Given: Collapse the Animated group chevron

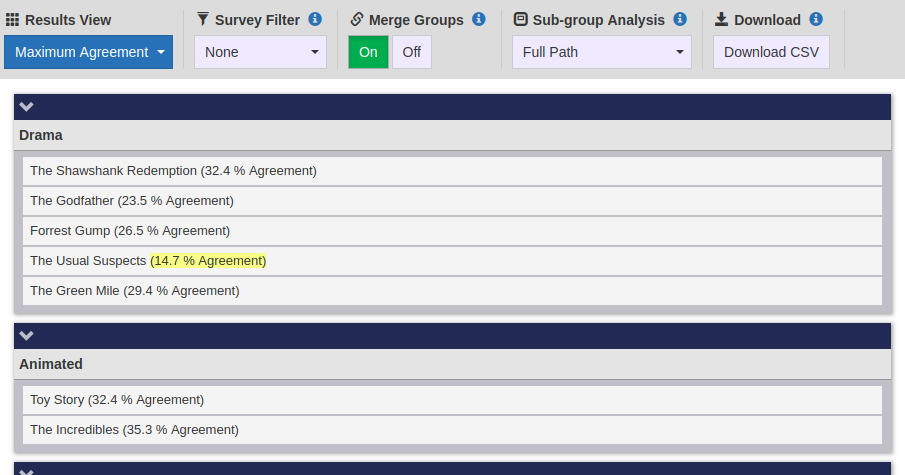Looking at the screenshot, I should [x=27, y=336].
